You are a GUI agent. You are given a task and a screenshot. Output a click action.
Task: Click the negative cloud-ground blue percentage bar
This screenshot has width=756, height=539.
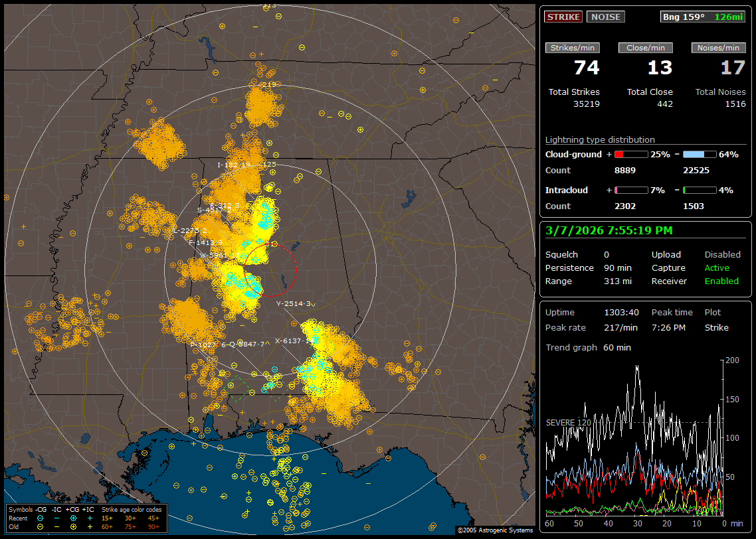point(699,154)
